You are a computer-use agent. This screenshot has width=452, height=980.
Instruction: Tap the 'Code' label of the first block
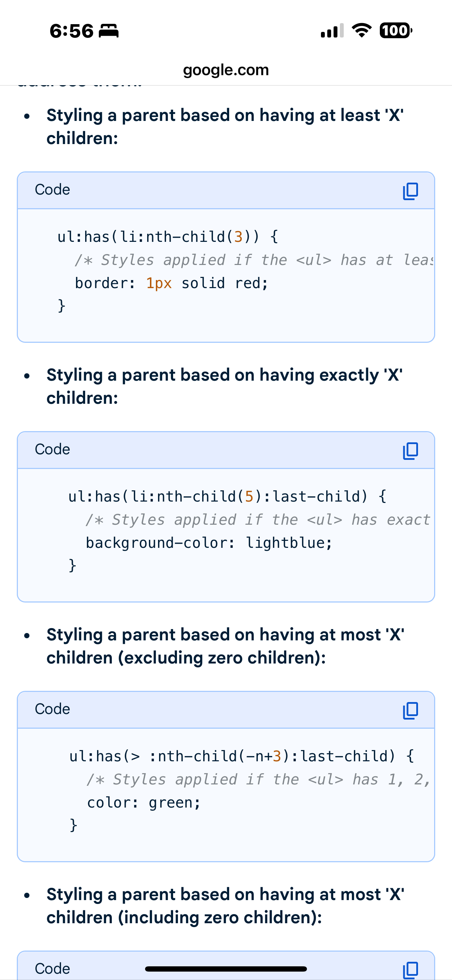point(53,190)
